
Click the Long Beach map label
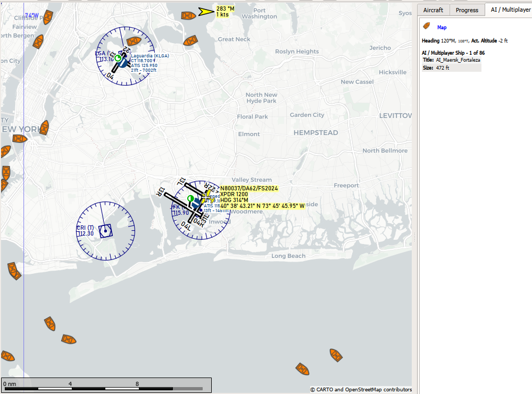(x=288, y=256)
